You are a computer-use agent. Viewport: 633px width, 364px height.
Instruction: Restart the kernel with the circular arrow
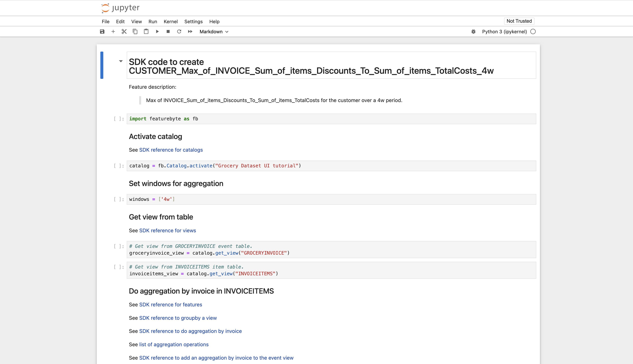pos(179,31)
